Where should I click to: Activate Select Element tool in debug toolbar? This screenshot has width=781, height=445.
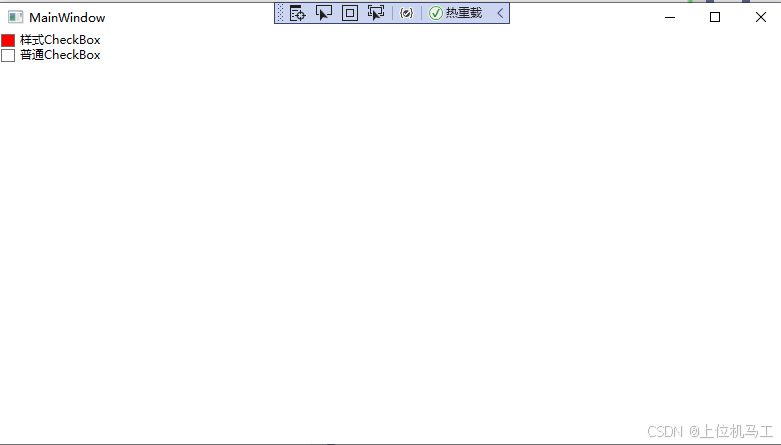324,13
